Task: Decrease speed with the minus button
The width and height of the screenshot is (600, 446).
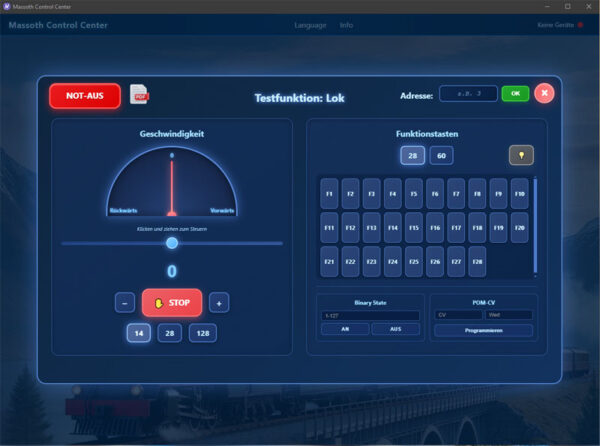Action: (x=124, y=303)
